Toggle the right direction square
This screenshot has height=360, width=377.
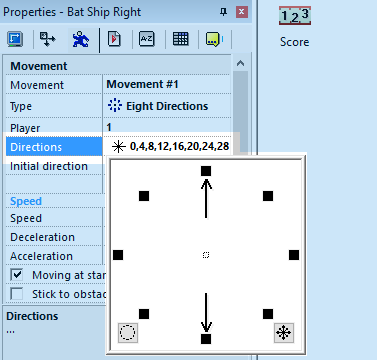294,255
